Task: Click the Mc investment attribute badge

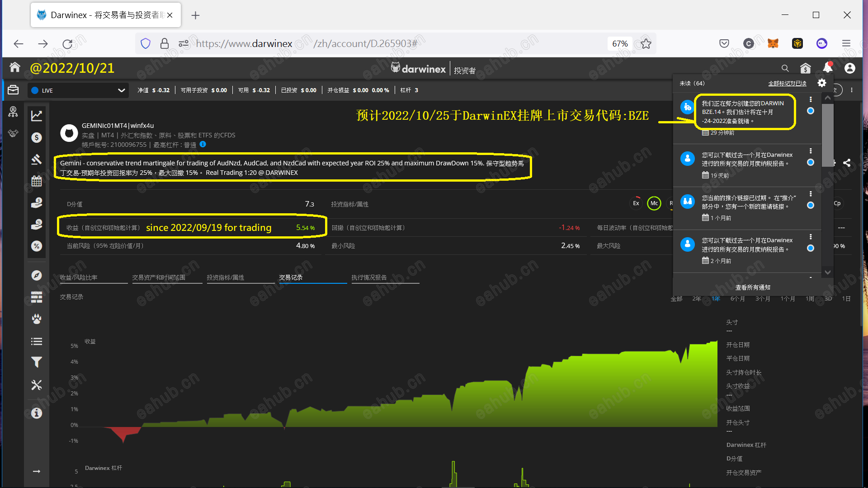Action: click(654, 203)
